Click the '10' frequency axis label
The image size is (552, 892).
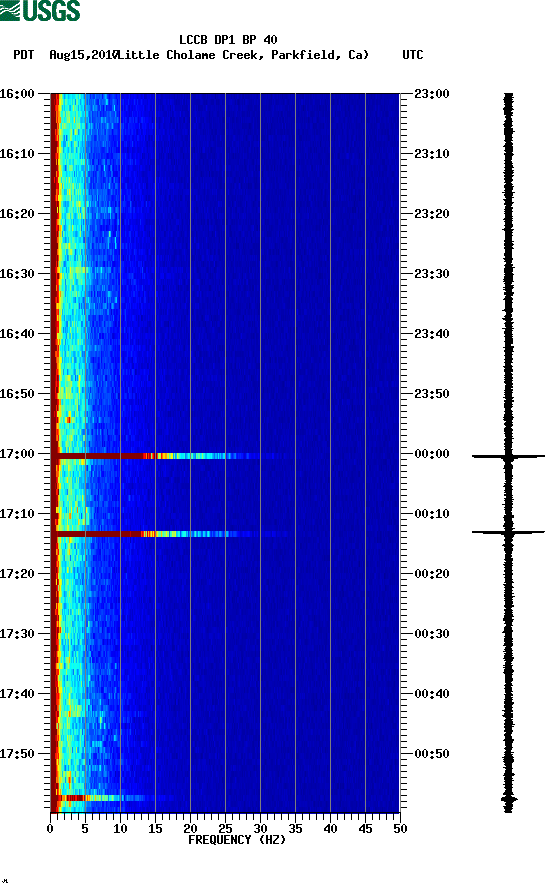(x=120, y=829)
